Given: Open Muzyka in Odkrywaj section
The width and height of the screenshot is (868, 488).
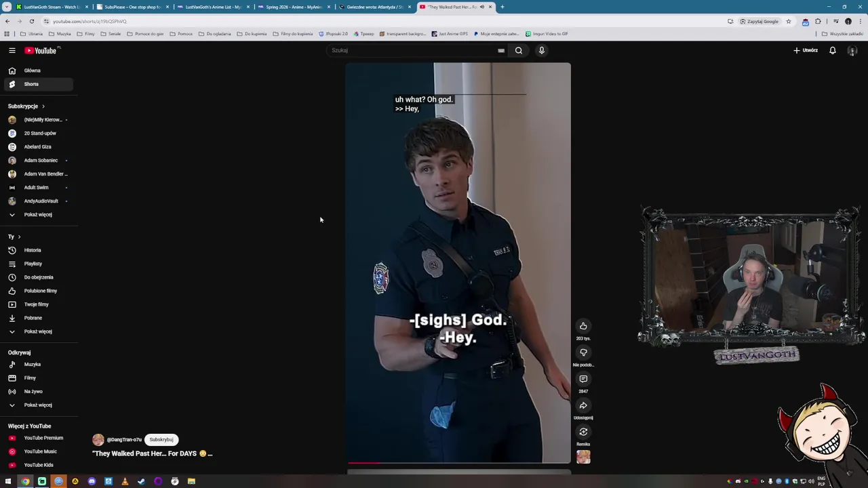Looking at the screenshot, I should (x=38, y=365).
